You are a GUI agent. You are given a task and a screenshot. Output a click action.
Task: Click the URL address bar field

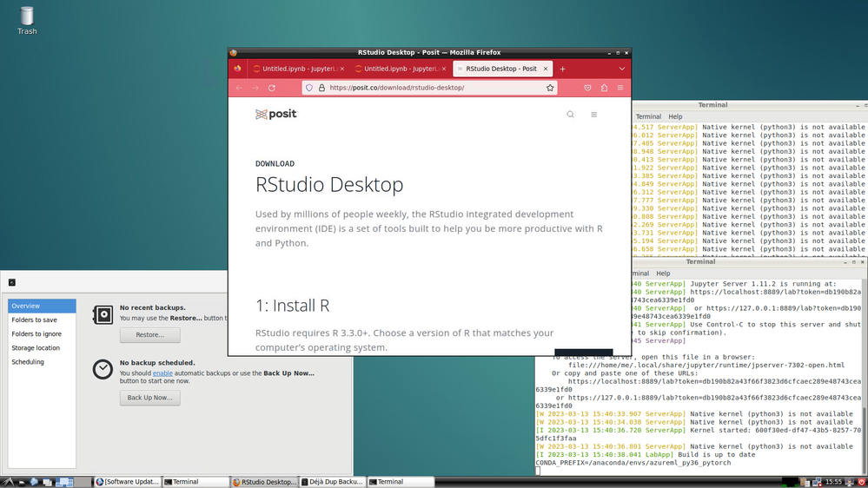429,88
